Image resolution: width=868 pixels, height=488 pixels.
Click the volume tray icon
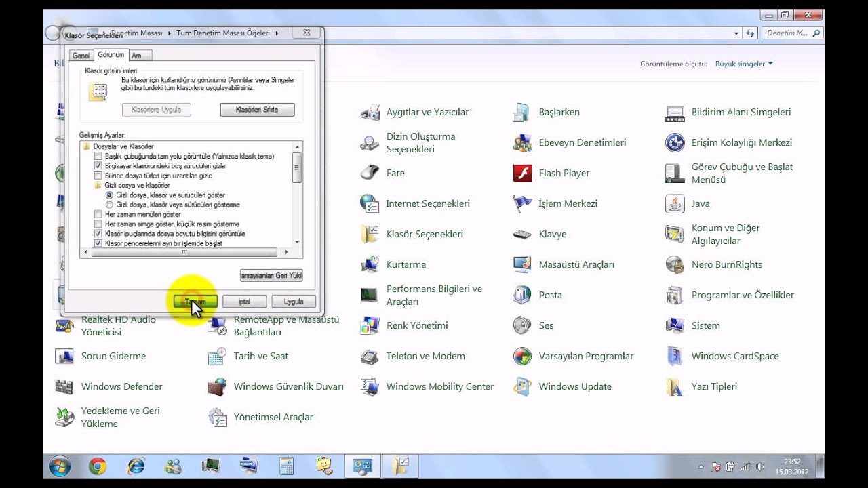(x=760, y=467)
